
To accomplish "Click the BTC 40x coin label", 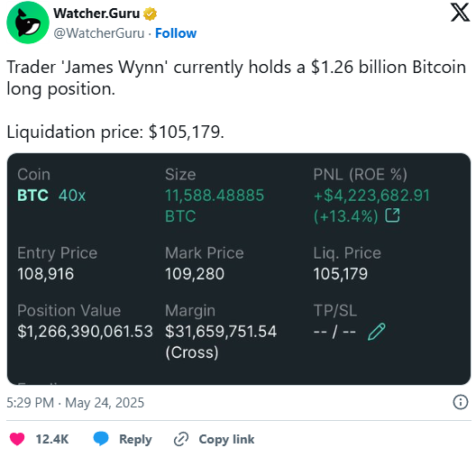I will click(x=51, y=196).
